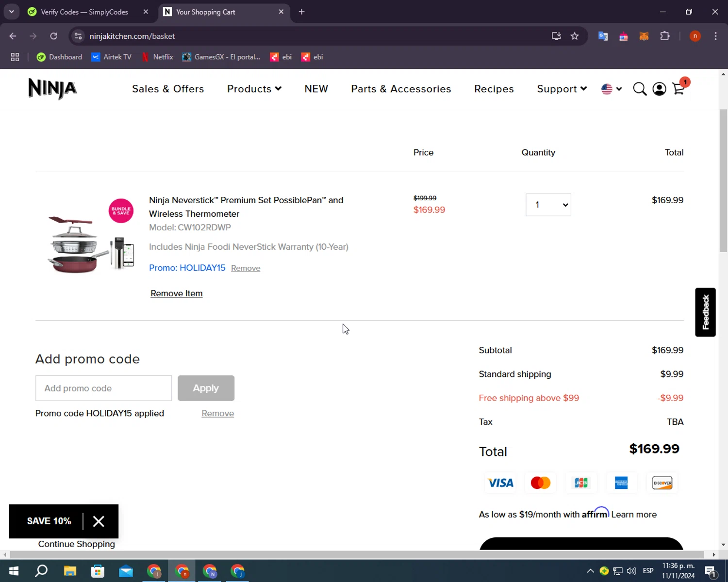Viewport: 728px width, 582px height.
Task: Go back with the browser back arrow
Action: pyautogui.click(x=13, y=36)
